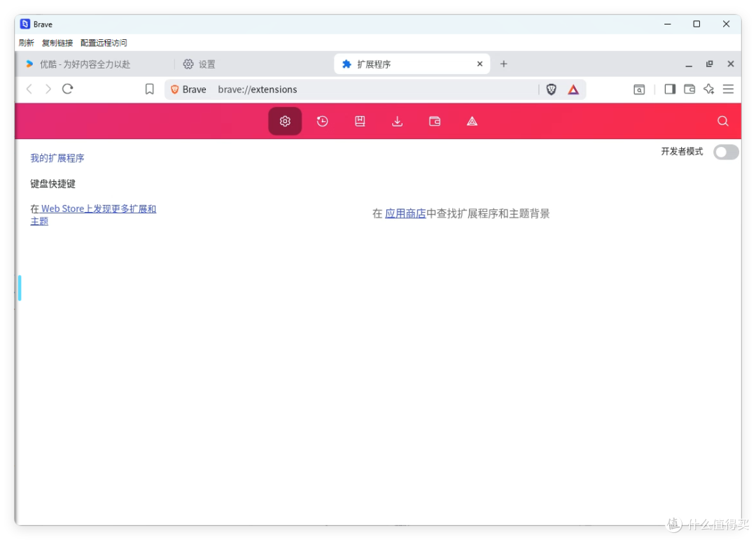Screen dimensions: 756x540
Task: Open the History icon in red toolbar
Action: pos(323,121)
